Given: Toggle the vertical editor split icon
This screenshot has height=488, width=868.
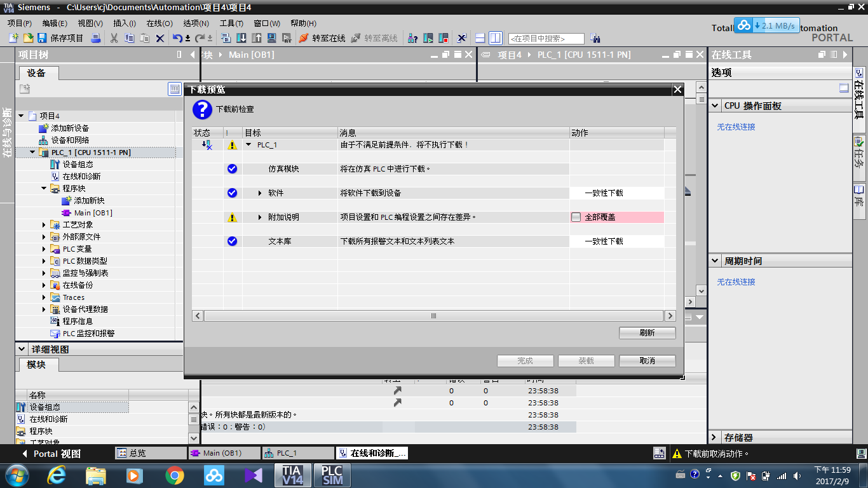Looking at the screenshot, I should [495, 38].
